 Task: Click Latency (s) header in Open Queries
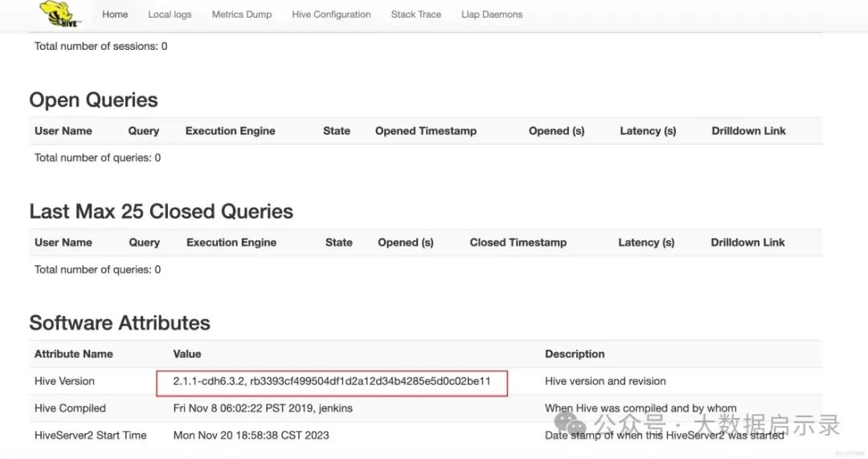point(648,131)
